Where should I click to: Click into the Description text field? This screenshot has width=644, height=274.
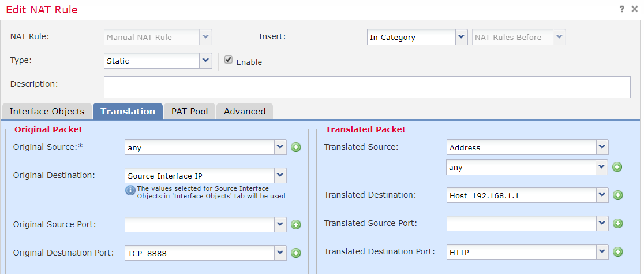coord(367,87)
